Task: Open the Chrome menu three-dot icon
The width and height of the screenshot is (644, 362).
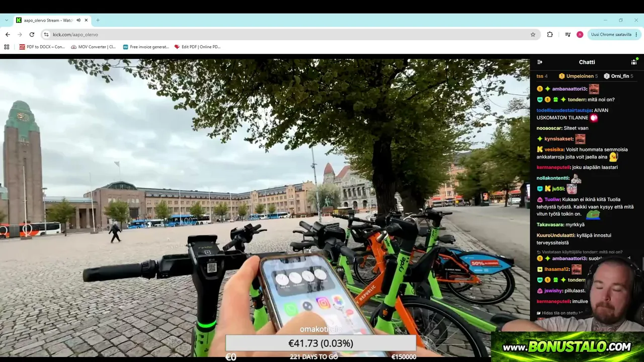Action: click(x=636, y=35)
